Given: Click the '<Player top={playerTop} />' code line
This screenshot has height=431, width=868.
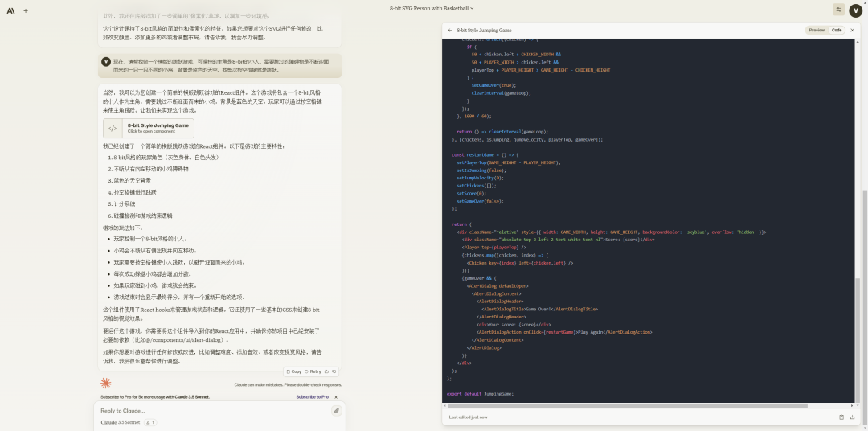Looking at the screenshot, I should click(x=493, y=247).
